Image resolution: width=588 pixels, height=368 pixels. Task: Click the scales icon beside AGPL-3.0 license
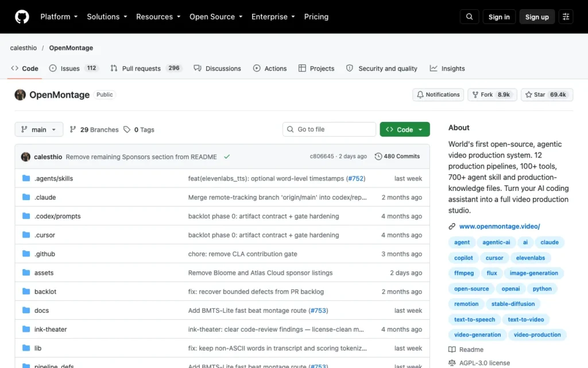click(x=452, y=363)
